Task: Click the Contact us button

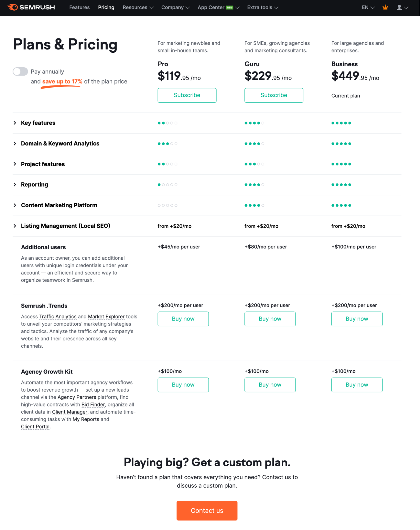Action: point(207,510)
